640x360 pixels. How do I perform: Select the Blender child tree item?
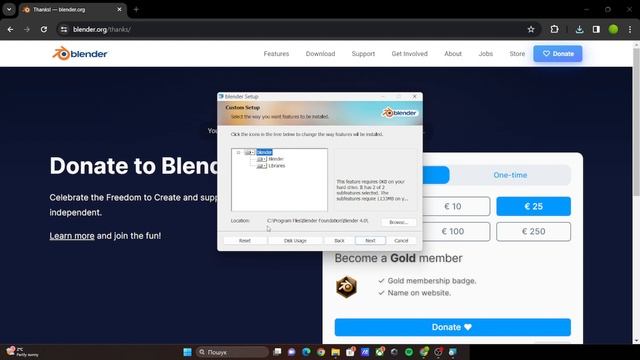click(276, 159)
